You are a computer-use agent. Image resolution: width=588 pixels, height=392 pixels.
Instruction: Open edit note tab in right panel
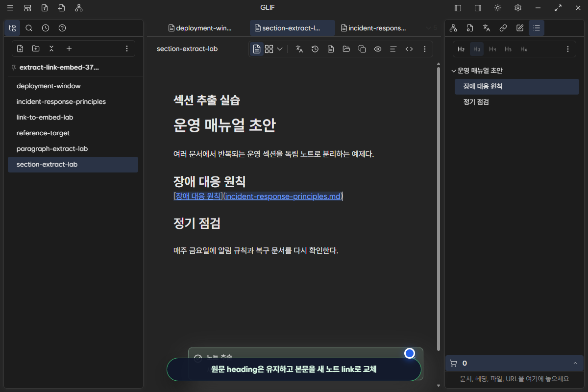[x=520, y=28]
